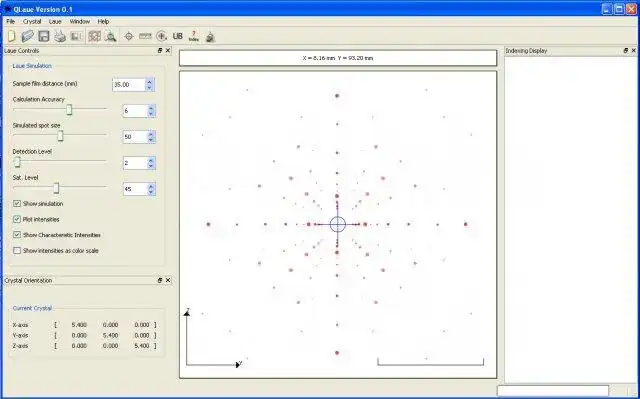
Task: Click the Sample film distance value field
Action: 129,84
